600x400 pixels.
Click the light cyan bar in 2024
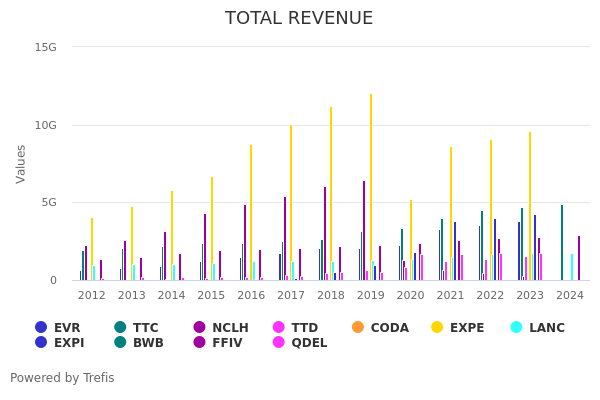(x=572, y=267)
